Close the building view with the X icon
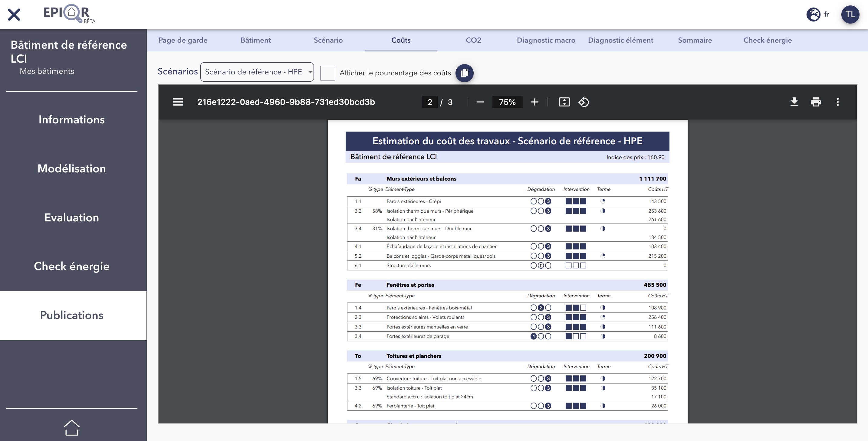868x441 pixels. point(14,15)
